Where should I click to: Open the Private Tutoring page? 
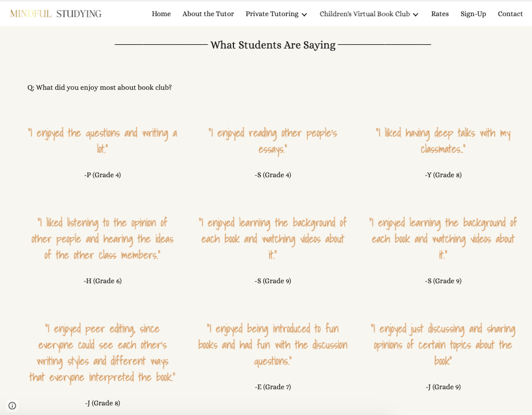click(x=272, y=14)
